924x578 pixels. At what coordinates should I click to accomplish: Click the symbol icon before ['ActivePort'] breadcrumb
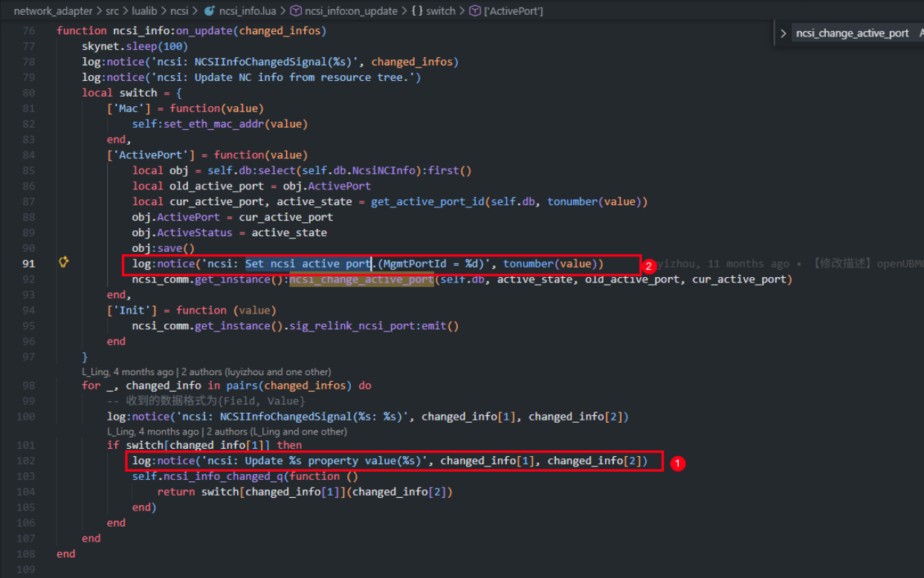(475, 11)
